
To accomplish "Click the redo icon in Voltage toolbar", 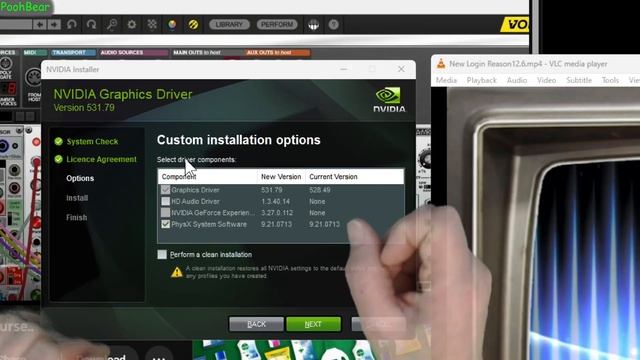I will [x=91, y=24].
